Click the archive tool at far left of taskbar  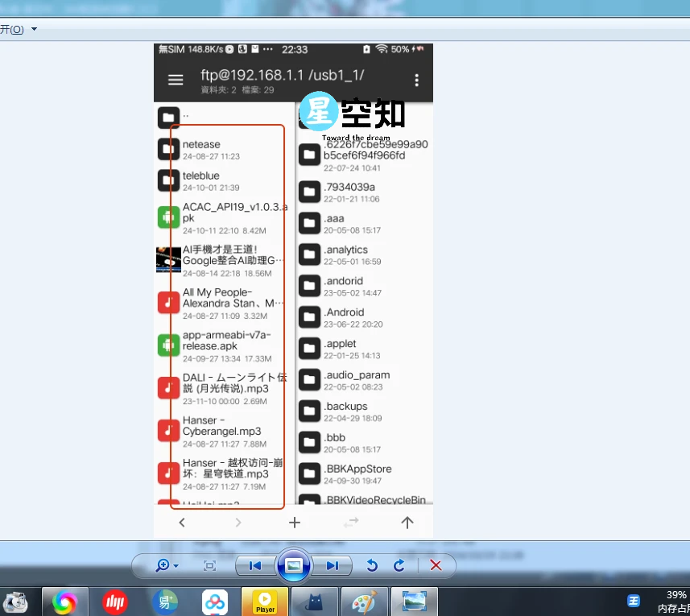(x=15, y=602)
